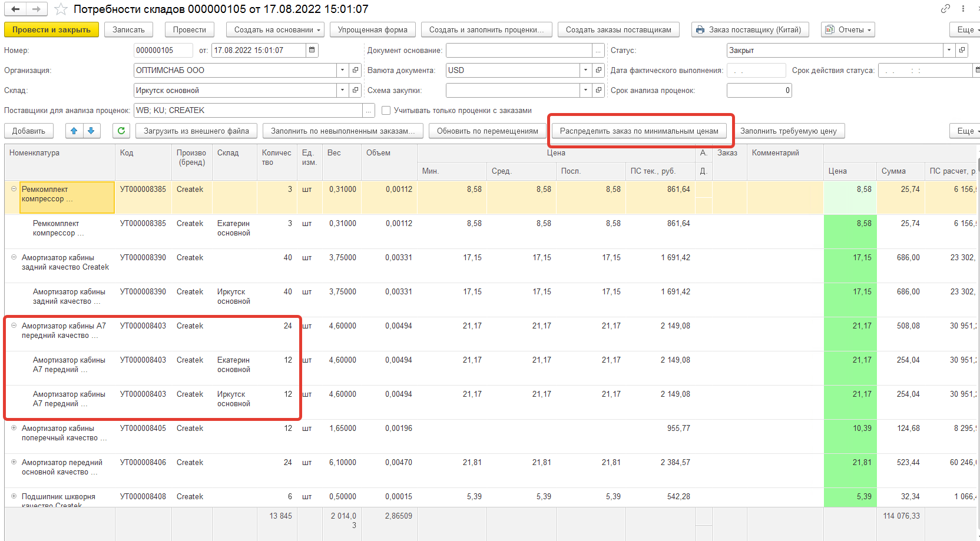The height and width of the screenshot is (541, 980).
Task: Move row down with blue down arrow
Action: 91,131
